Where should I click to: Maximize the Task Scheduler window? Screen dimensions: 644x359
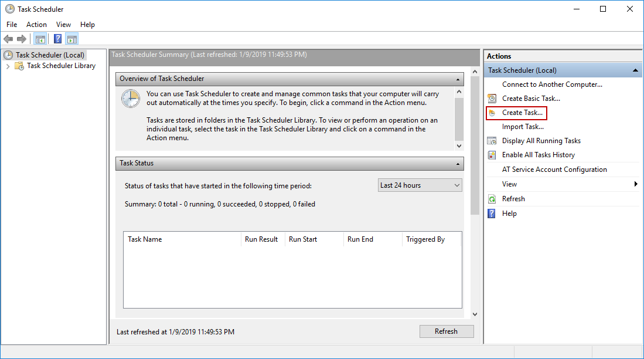[x=603, y=9]
